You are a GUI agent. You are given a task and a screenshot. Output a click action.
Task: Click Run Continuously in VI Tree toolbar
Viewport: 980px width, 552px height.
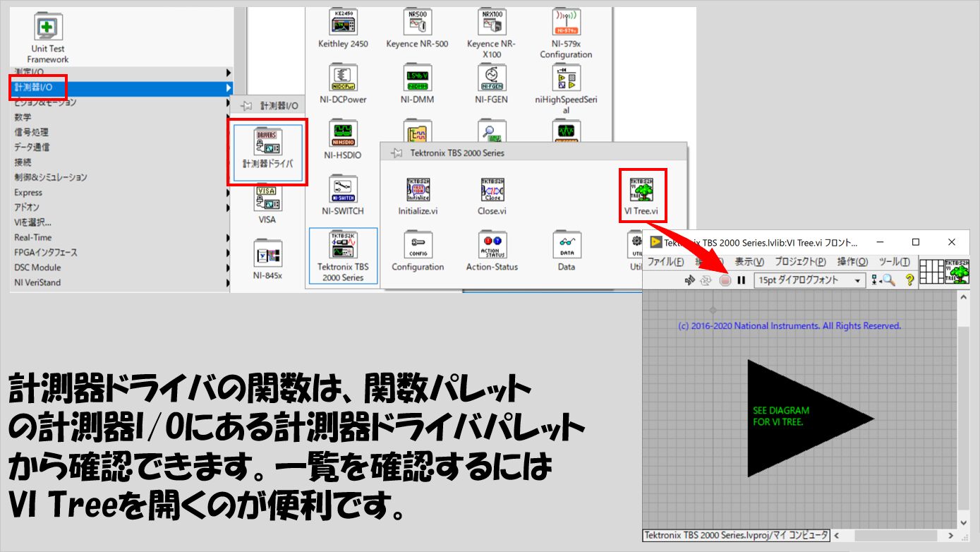pos(706,280)
